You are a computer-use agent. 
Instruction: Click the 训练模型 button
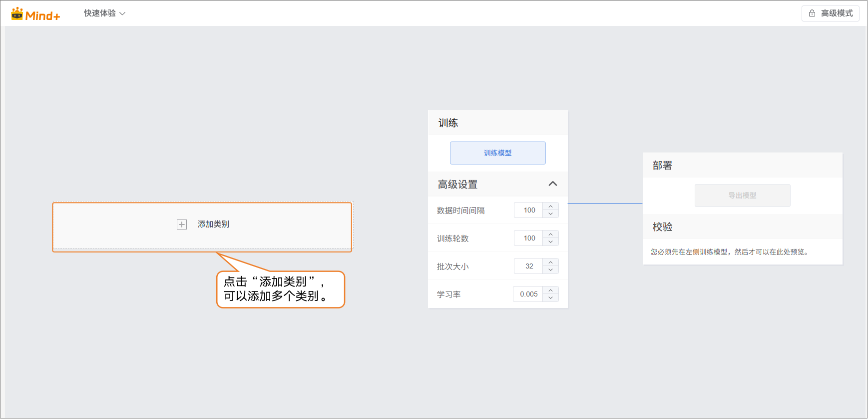click(x=497, y=153)
